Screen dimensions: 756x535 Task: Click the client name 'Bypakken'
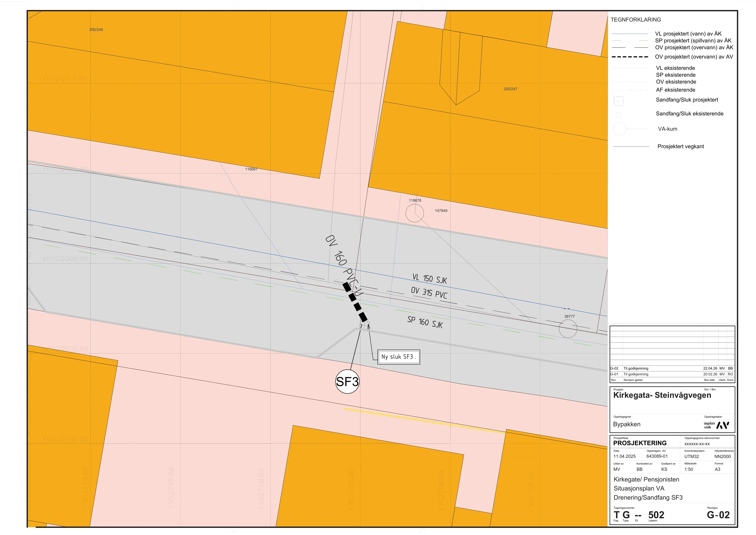627,424
